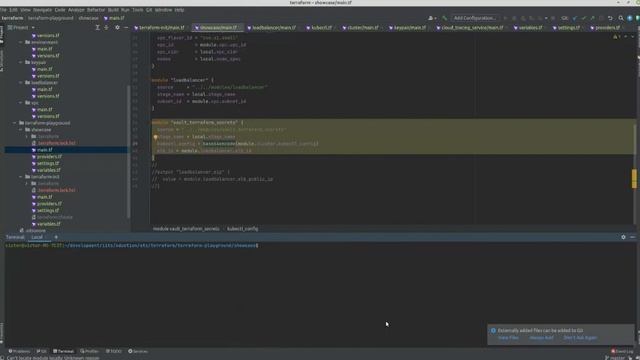Collapse the terraform-playground folder
The width and height of the screenshot is (640, 360).
coord(15,123)
